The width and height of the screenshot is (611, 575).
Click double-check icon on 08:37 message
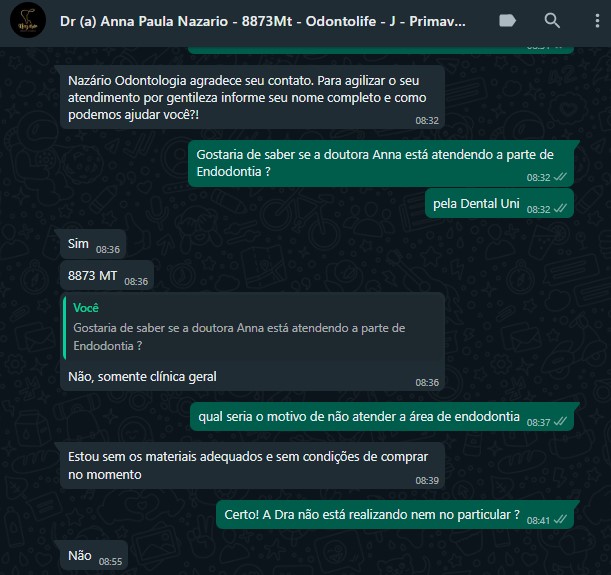point(560,422)
